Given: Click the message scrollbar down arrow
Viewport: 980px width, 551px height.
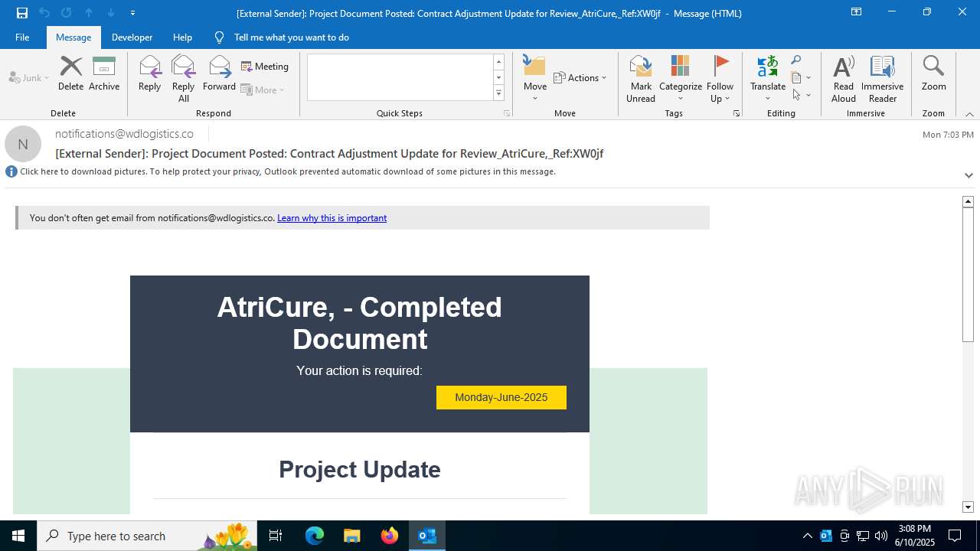Looking at the screenshot, I should tap(968, 507).
